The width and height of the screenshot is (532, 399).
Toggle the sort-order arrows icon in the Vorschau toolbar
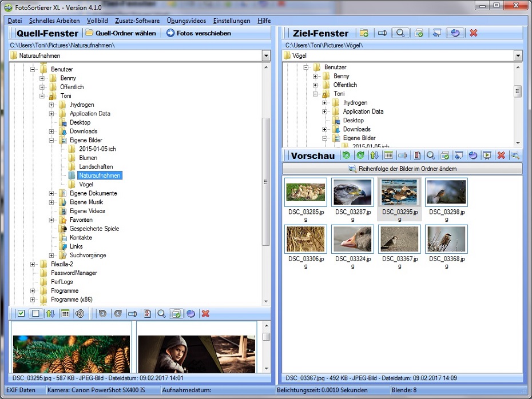374,155
